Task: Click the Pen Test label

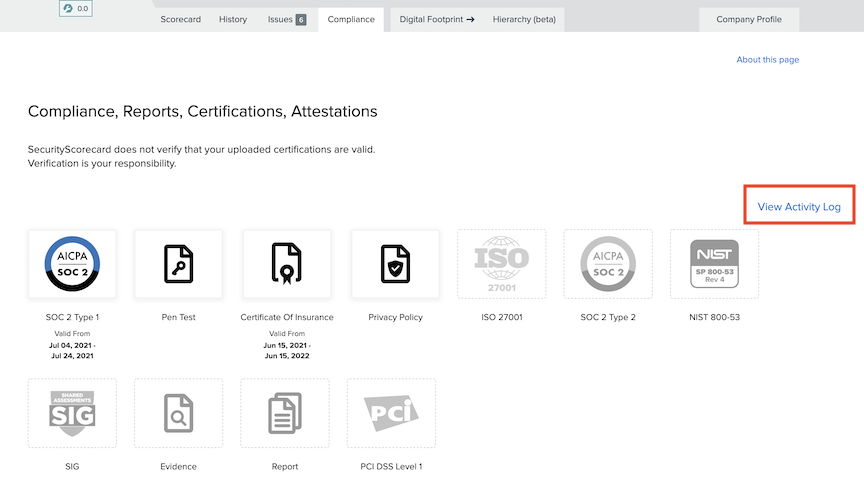Action: pos(179,317)
